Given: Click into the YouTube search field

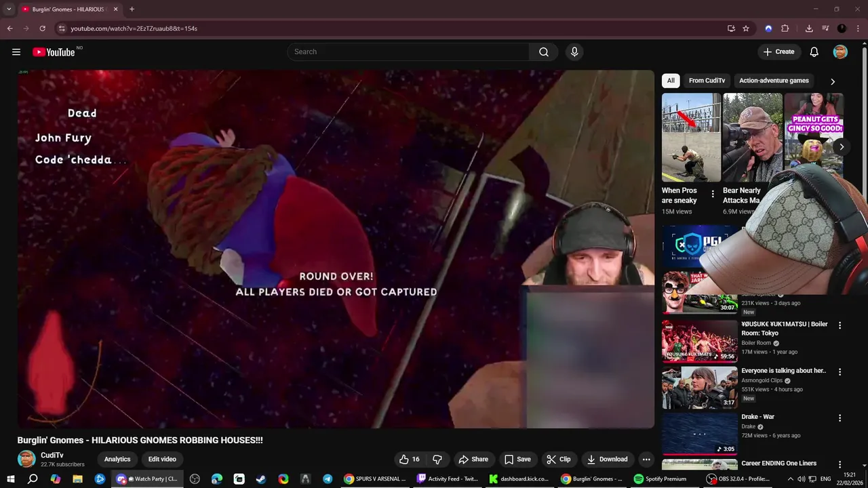Looking at the screenshot, I should [x=408, y=52].
